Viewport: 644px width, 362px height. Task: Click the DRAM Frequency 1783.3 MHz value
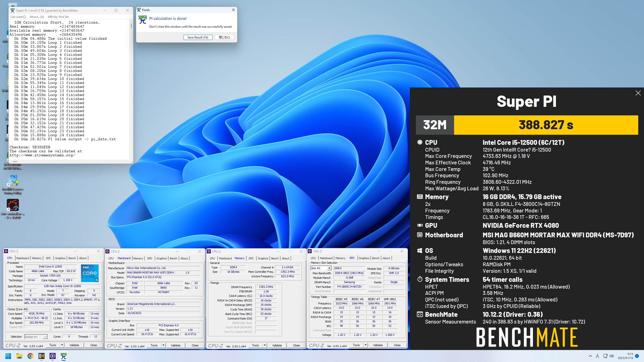266,287
